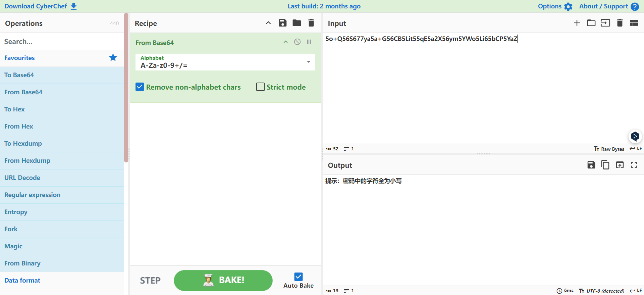This screenshot has width=644, height=295.
Task: Click the chef icon on BAKE button
Action: 208,280
